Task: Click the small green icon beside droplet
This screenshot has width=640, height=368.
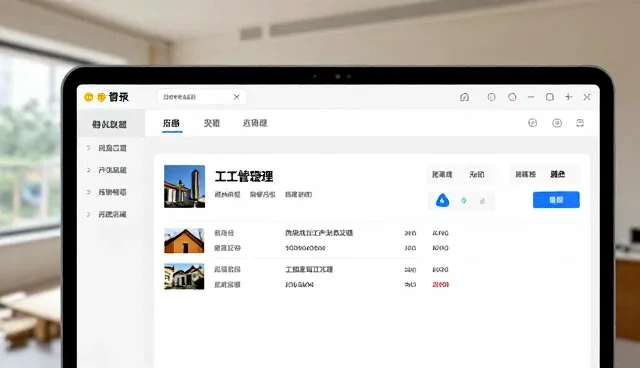Action: (x=464, y=201)
